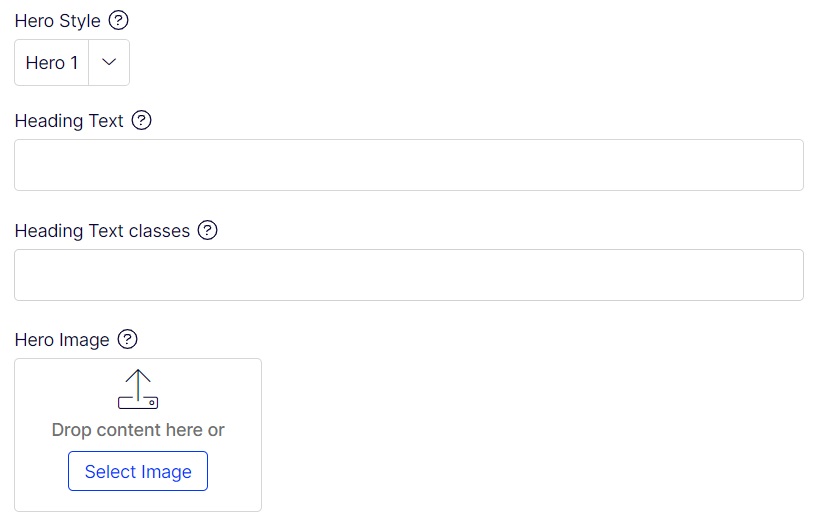Click the help icon beside Hero Style
The image size is (827, 522).
pos(119,21)
